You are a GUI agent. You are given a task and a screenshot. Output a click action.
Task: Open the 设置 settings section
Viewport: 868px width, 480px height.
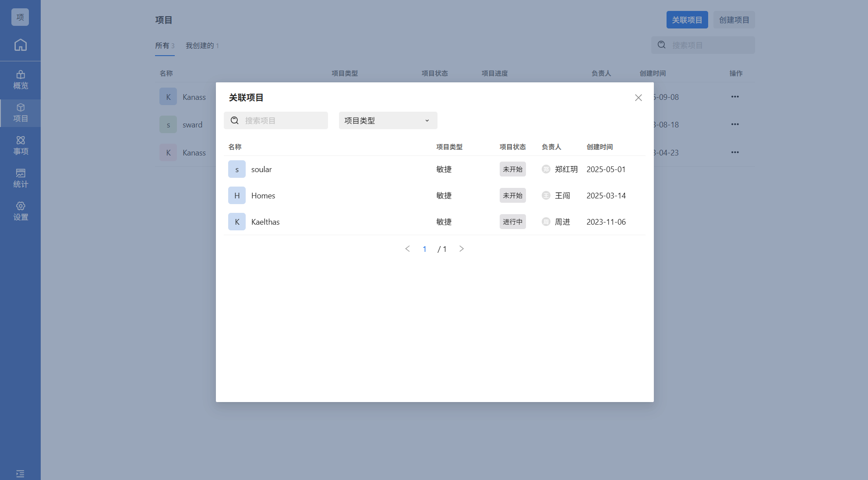[20, 212]
